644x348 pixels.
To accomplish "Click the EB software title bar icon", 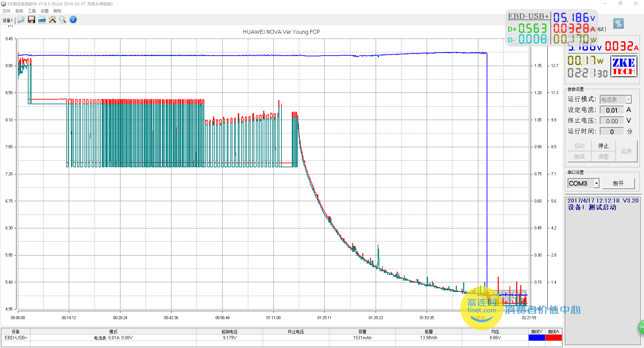I will point(4,4).
